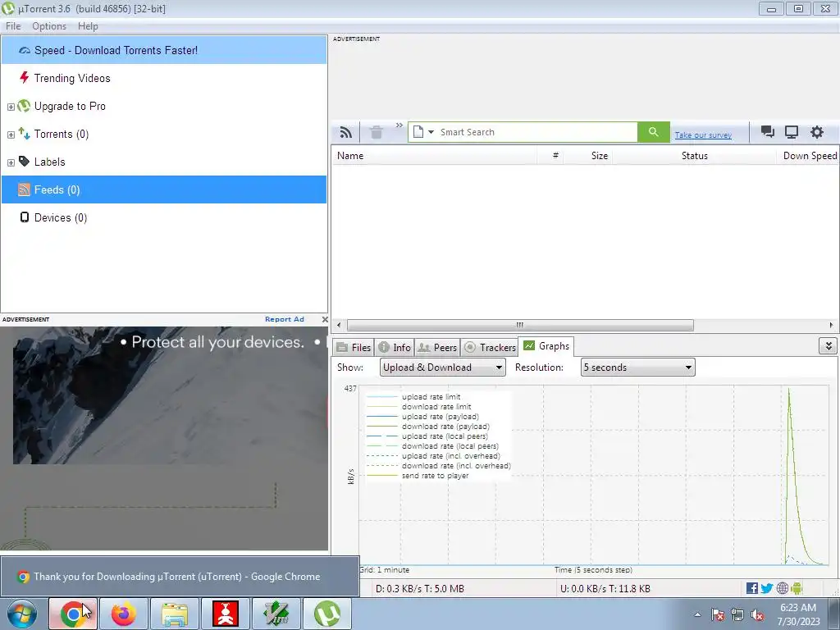Expand the Labels tree node

11,162
